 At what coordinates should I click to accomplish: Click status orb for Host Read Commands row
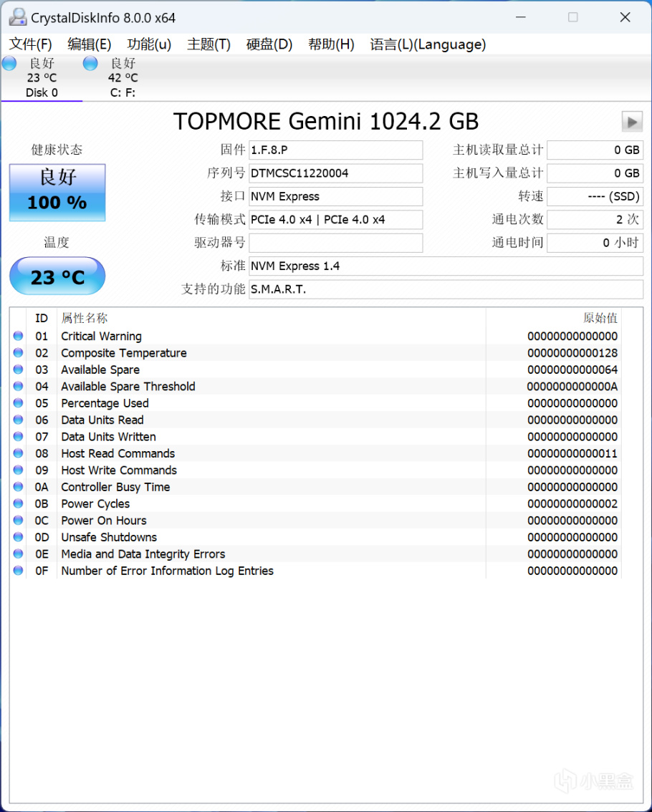point(18,453)
